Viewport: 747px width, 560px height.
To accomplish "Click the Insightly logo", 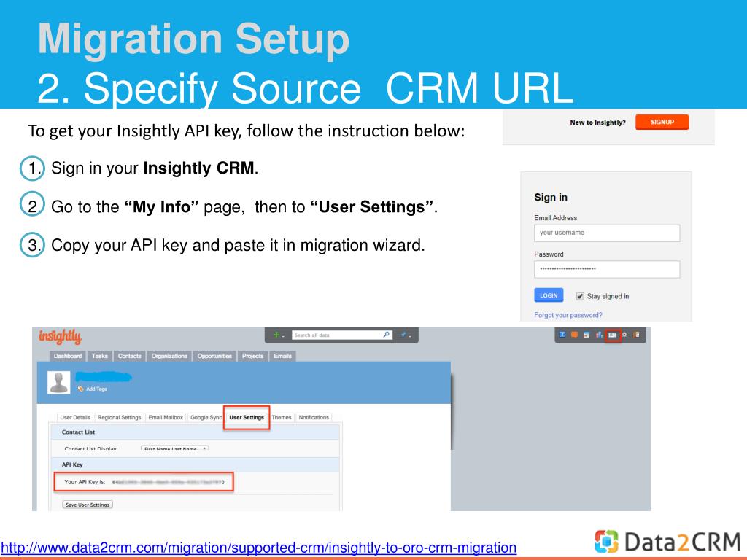I will pos(60,336).
